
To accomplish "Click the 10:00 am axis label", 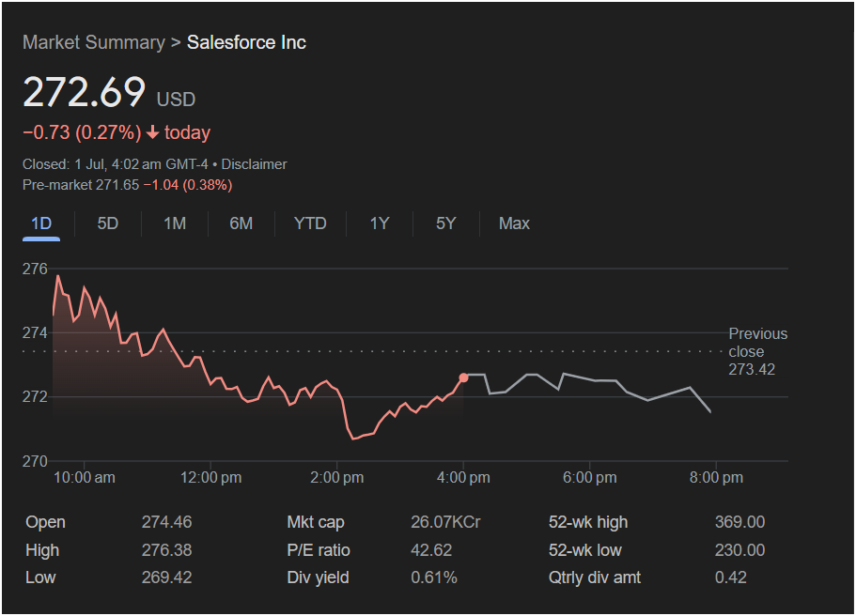I will click(84, 477).
